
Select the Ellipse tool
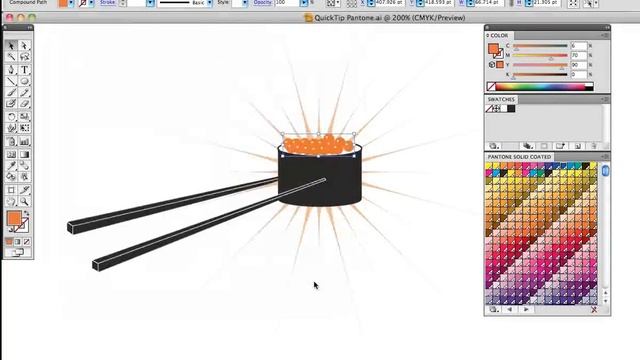[24, 81]
